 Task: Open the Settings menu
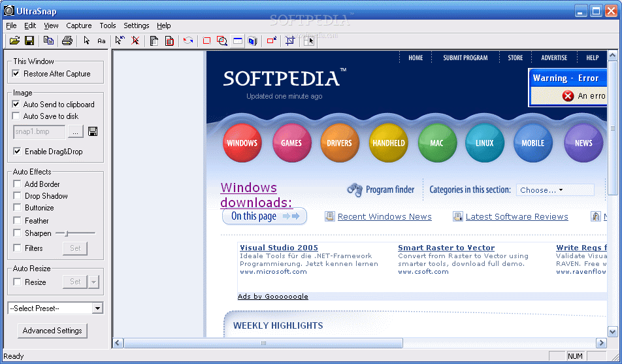click(x=137, y=25)
